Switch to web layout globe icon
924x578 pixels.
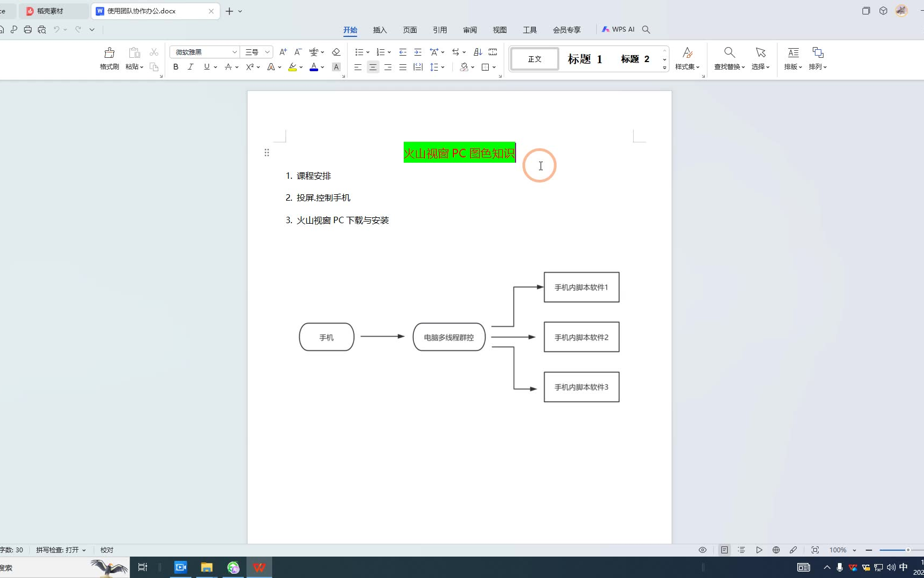click(776, 550)
